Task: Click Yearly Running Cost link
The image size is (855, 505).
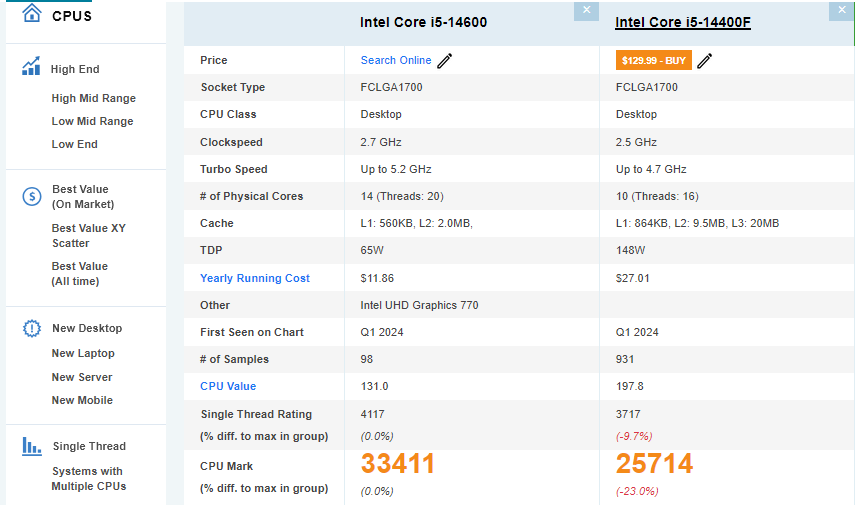Action: 255,278
